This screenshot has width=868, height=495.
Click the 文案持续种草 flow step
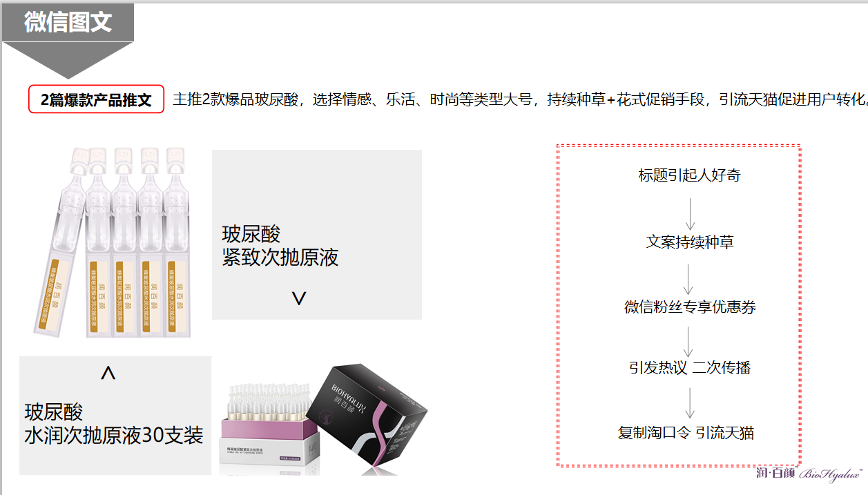(689, 242)
